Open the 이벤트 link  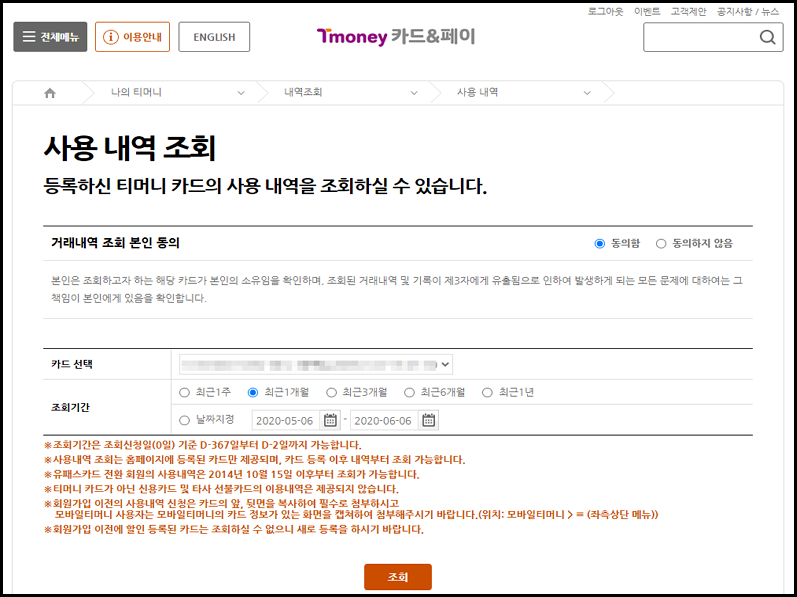pyautogui.click(x=647, y=11)
